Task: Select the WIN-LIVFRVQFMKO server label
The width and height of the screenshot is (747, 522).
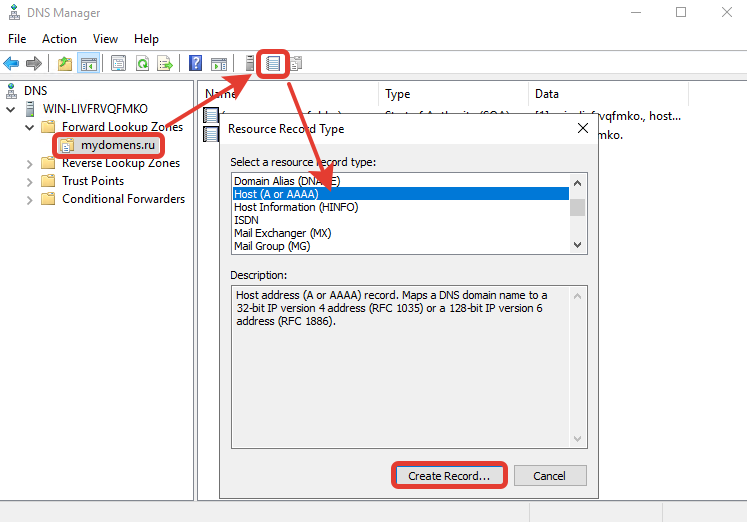Action: pos(95,109)
